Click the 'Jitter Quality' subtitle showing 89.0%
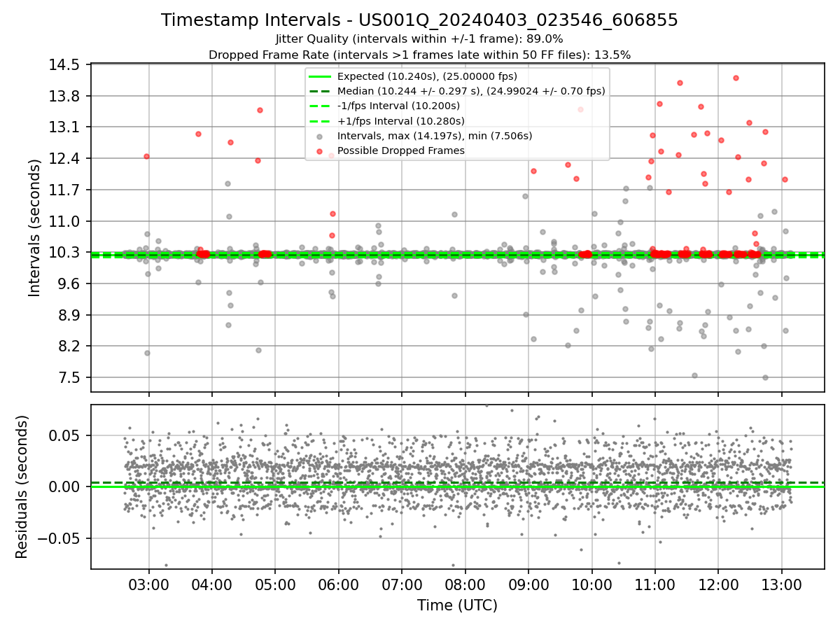840x630 pixels. [x=419, y=39]
